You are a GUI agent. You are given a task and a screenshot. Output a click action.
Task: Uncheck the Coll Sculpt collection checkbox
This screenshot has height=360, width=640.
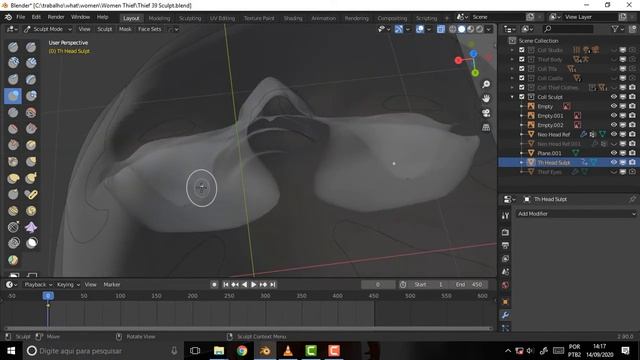coord(522,97)
